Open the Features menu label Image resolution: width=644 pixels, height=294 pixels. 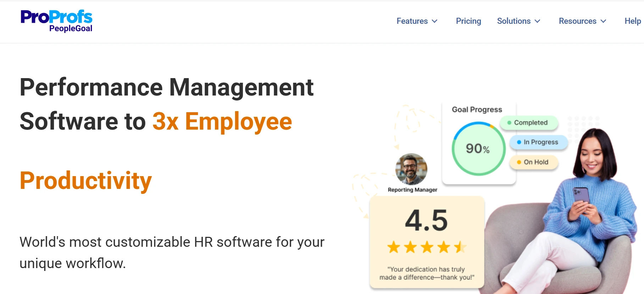pyautogui.click(x=412, y=21)
